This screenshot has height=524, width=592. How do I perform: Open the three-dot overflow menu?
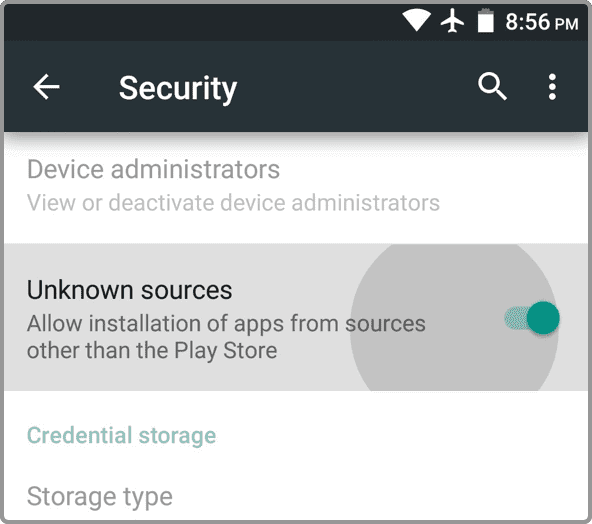coord(552,87)
